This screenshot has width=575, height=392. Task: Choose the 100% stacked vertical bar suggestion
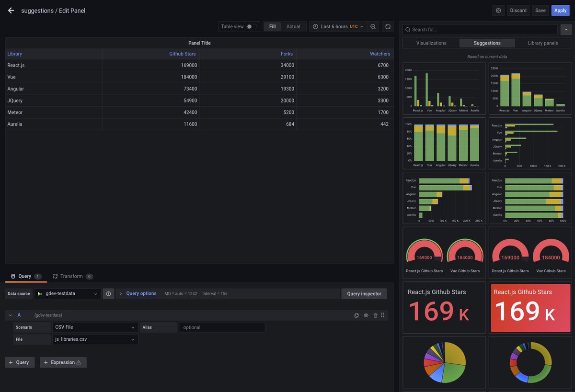(444, 143)
